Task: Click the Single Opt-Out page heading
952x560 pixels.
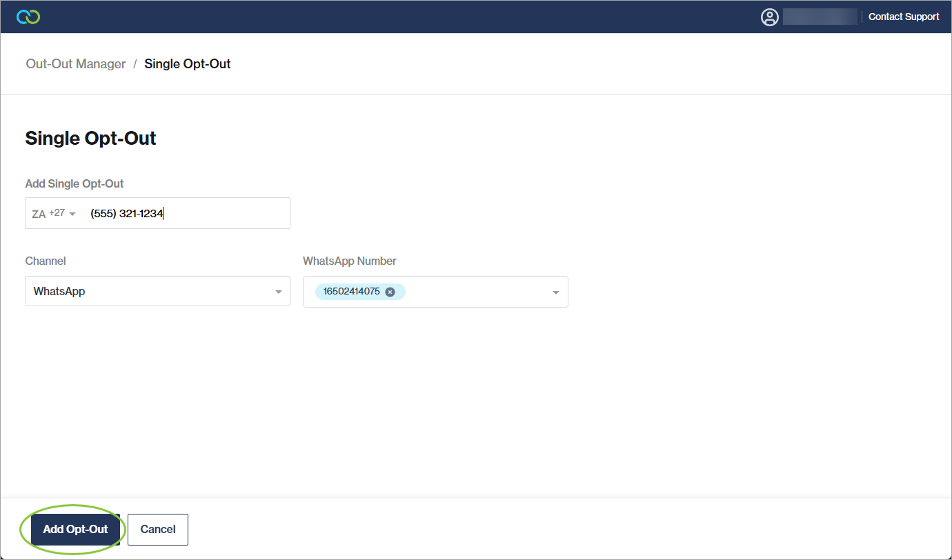Action: [90, 138]
